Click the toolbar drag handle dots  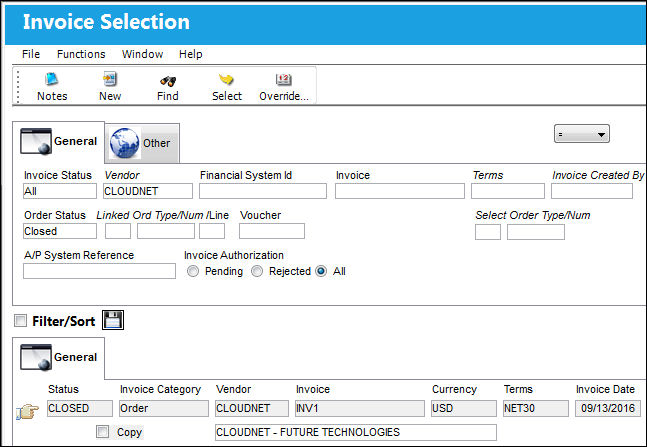18,86
